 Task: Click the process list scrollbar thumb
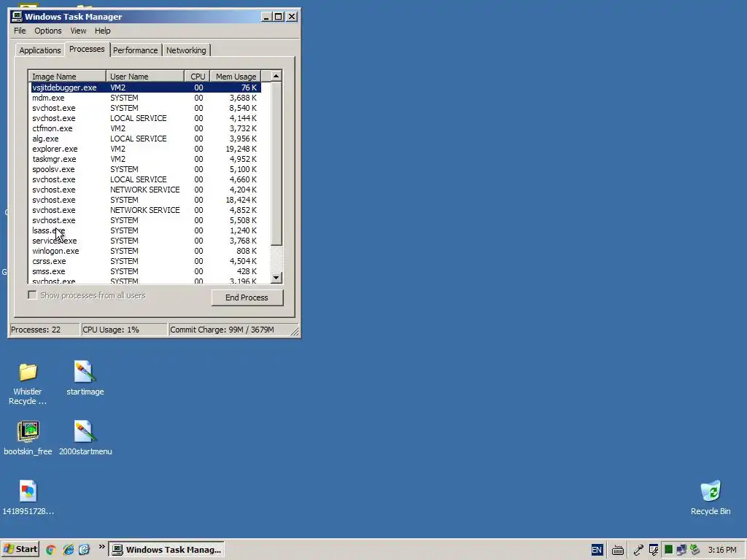coord(276,163)
